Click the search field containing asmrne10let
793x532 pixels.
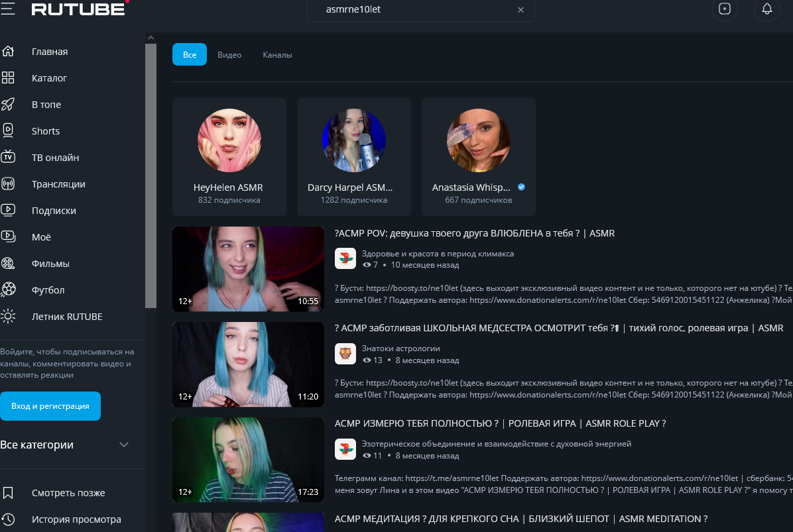[420, 9]
